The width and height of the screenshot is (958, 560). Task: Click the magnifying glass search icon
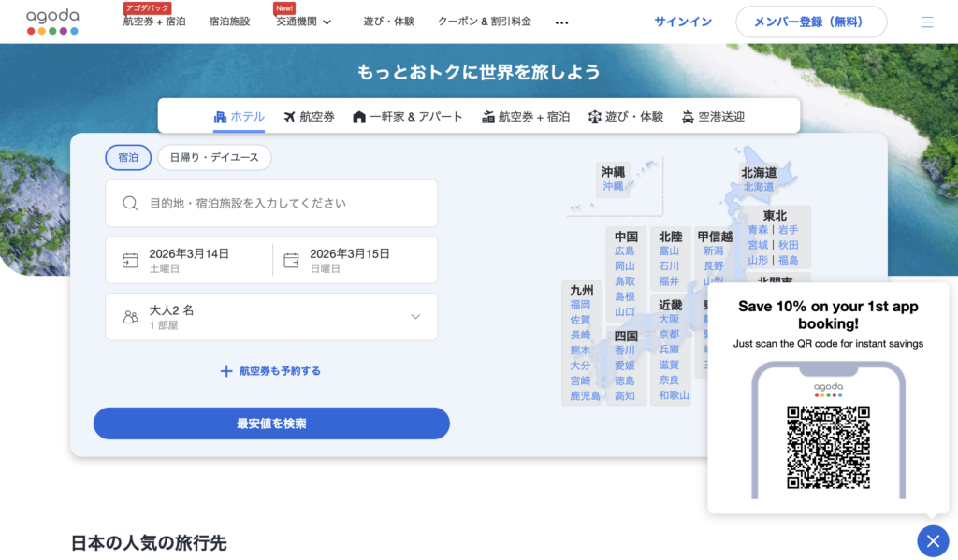[x=131, y=204]
